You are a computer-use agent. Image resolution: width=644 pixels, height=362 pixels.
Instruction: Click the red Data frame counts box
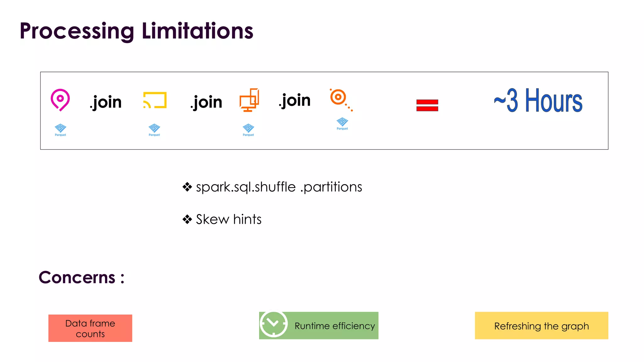90,328
